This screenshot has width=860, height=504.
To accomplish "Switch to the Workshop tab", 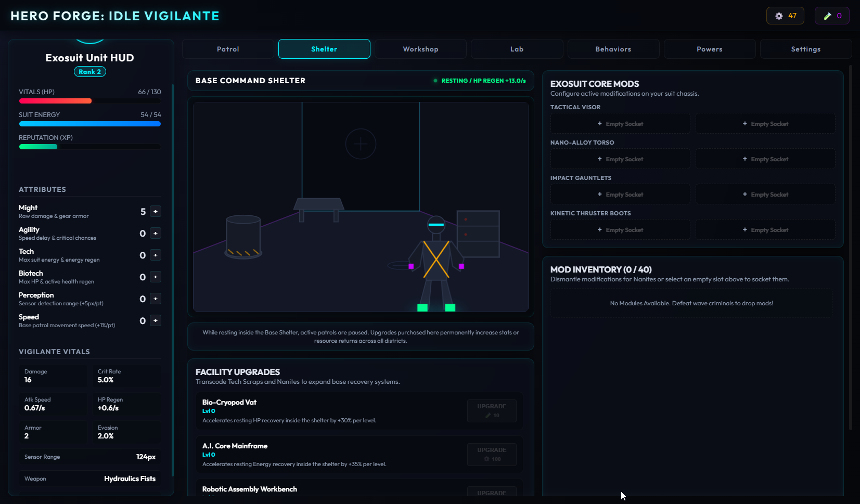I will [420, 49].
